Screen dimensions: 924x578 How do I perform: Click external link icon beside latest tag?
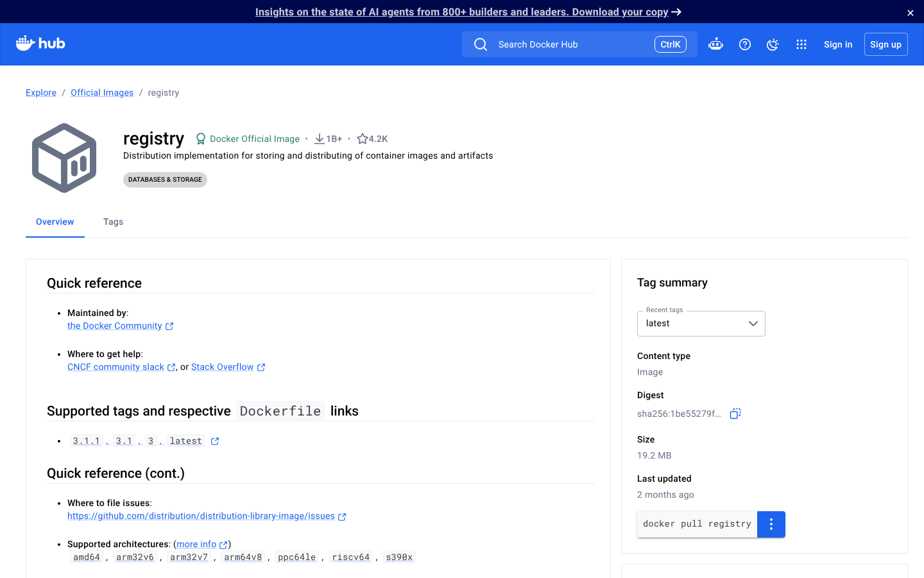(215, 441)
